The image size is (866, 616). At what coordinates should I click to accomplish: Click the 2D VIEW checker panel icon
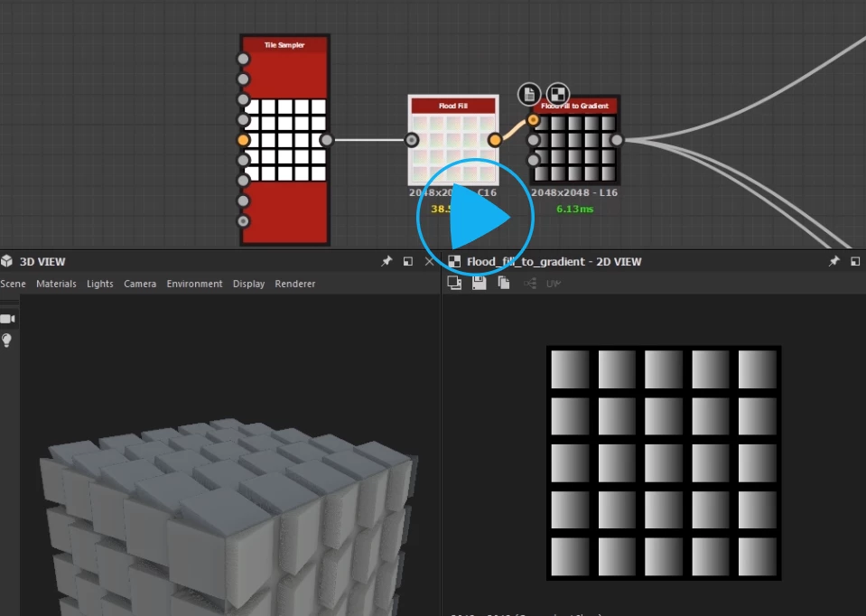point(454,261)
